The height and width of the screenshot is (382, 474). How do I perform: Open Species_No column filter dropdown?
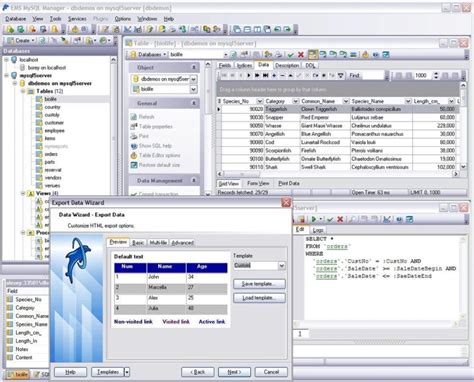click(260, 101)
